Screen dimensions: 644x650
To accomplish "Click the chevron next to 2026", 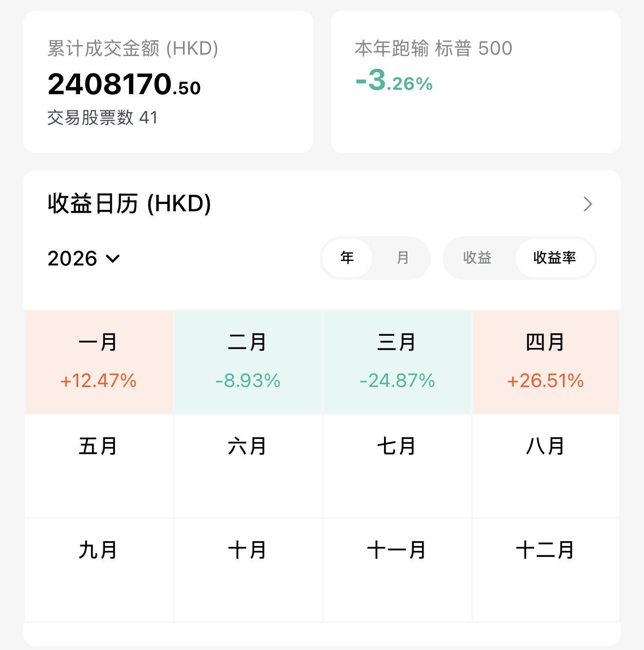I will click(x=113, y=258).
